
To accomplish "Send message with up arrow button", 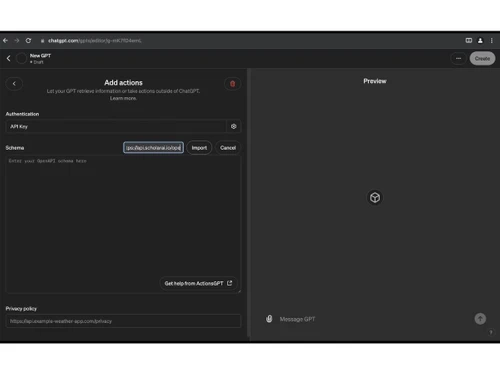I will click(x=480, y=319).
